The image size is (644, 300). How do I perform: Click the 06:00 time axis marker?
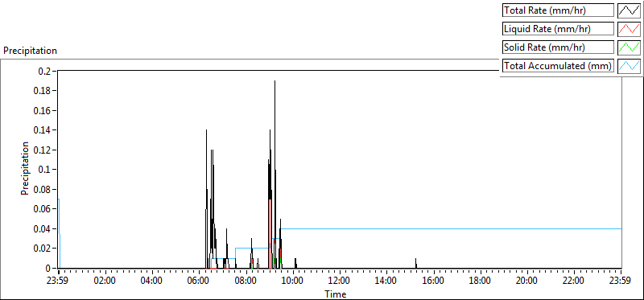pyautogui.click(x=199, y=281)
